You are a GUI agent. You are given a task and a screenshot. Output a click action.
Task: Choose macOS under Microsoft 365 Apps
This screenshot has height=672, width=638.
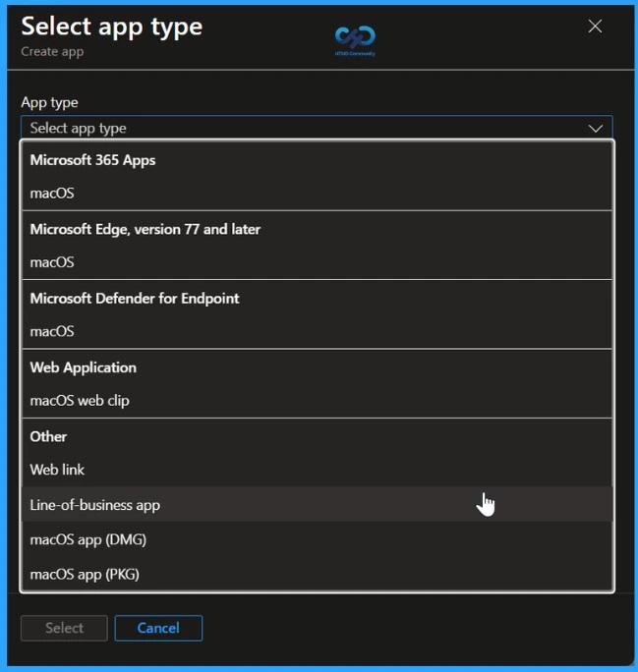click(x=317, y=194)
